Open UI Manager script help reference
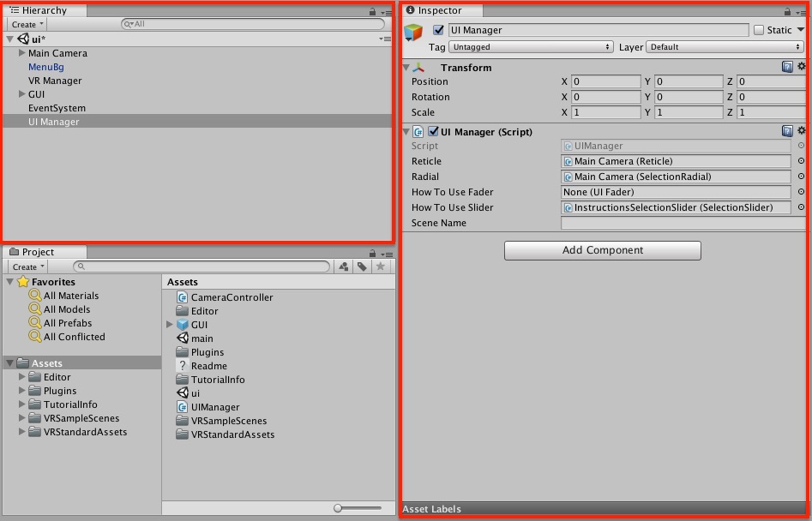Screen dimensions: 812x521 [787, 131]
